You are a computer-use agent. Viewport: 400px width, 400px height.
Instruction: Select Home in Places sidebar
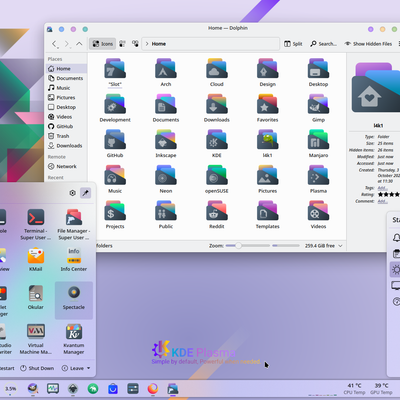66,68
